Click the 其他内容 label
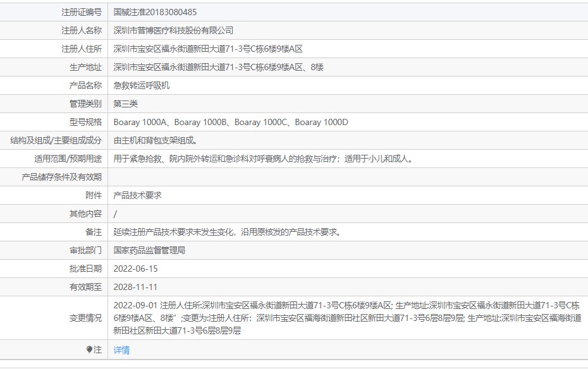 [x=85, y=214]
